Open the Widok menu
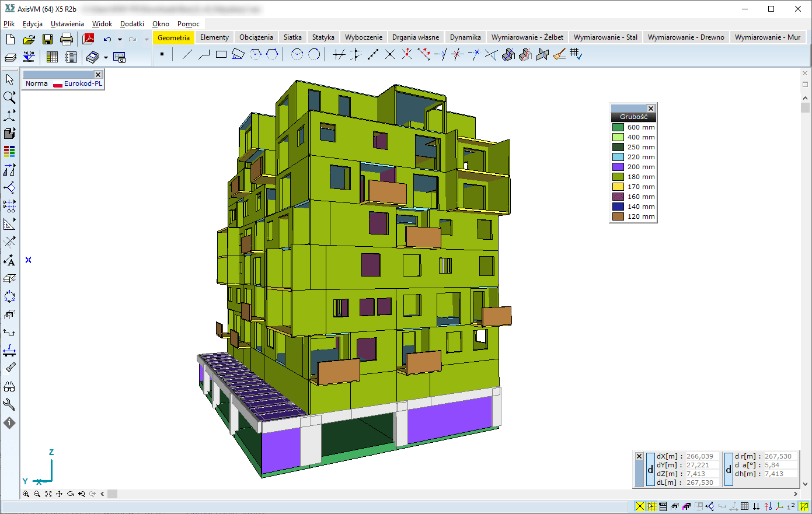 [102, 24]
